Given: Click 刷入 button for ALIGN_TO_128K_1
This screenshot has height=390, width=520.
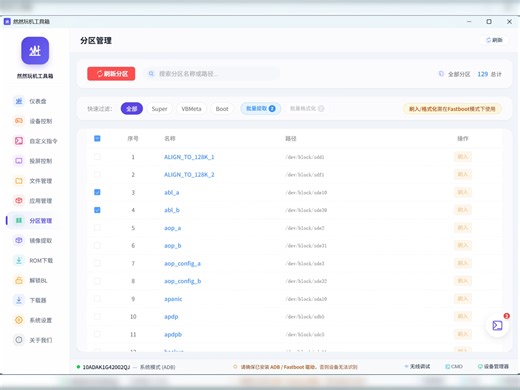Looking at the screenshot, I should tap(463, 157).
